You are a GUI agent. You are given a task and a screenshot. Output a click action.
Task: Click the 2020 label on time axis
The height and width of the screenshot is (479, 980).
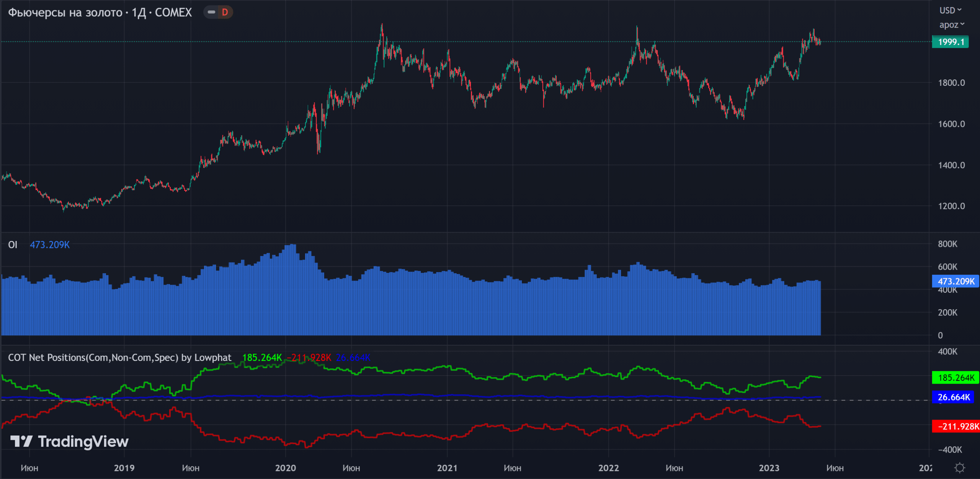pos(285,468)
